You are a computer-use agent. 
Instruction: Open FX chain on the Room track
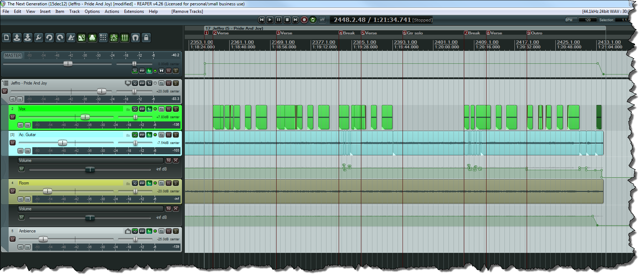tap(149, 183)
